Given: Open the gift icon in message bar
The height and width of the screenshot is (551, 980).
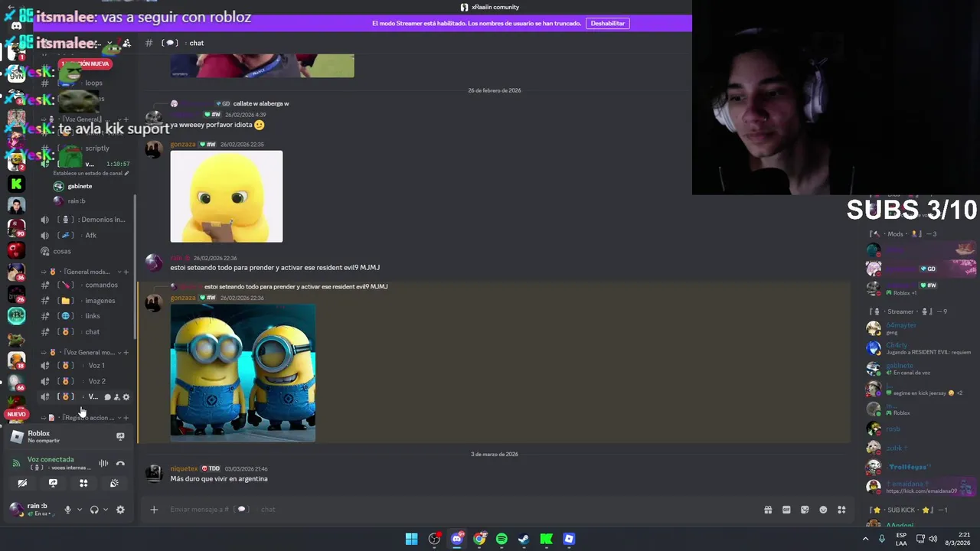Looking at the screenshot, I should pyautogui.click(x=768, y=510).
